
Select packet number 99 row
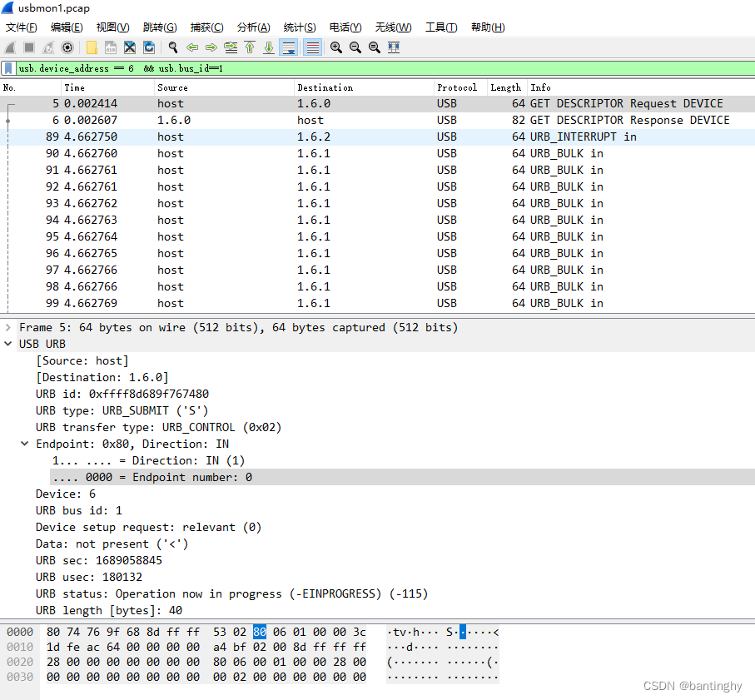(378, 303)
